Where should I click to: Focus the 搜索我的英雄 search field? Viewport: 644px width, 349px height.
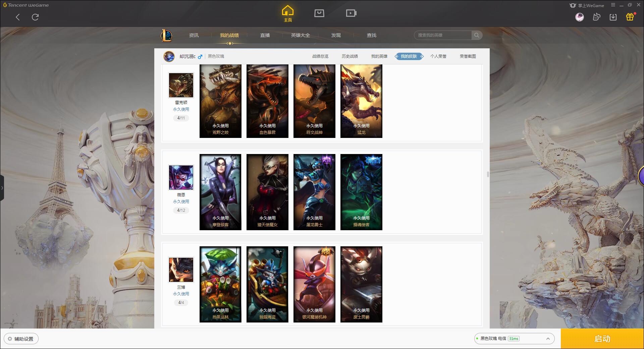tap(443, 35)
